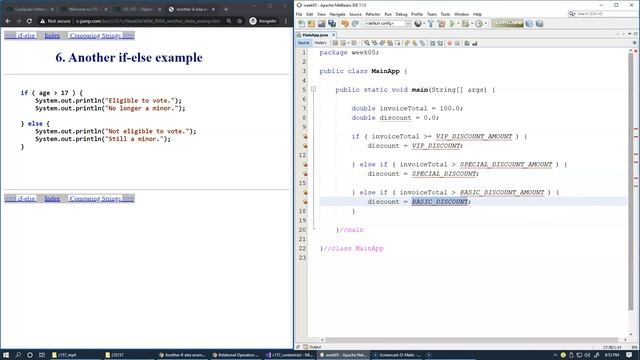Click Open Project icon in NetBeans toolbar
This screenshot has width=640, height=360.
[322, 24]
